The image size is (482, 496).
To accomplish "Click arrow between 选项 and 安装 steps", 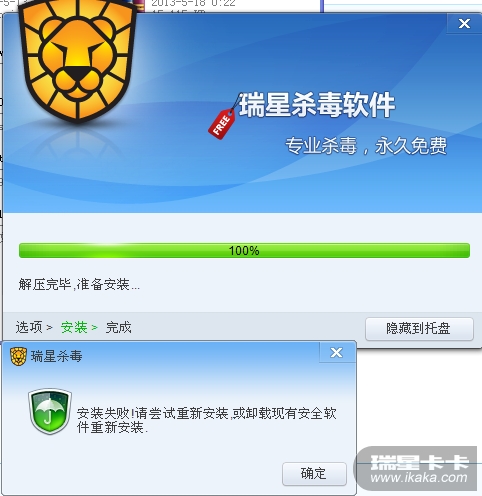I will [x=49, y=328].
